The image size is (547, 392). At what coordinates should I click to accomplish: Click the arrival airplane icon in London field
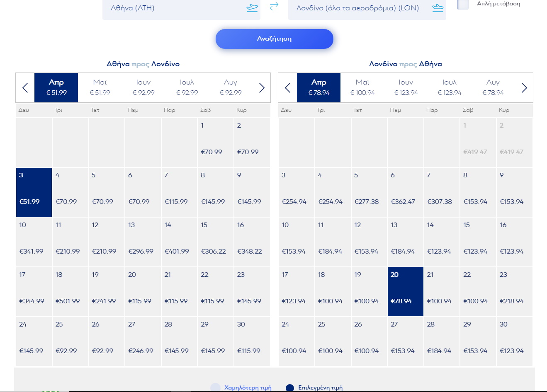pos(438,8)
